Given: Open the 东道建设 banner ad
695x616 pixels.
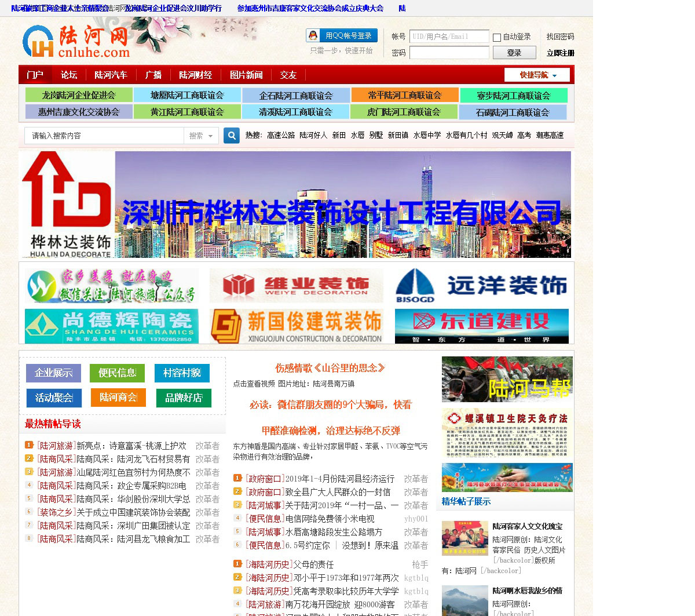Looking at the screenshot, I should pos(481,326).
